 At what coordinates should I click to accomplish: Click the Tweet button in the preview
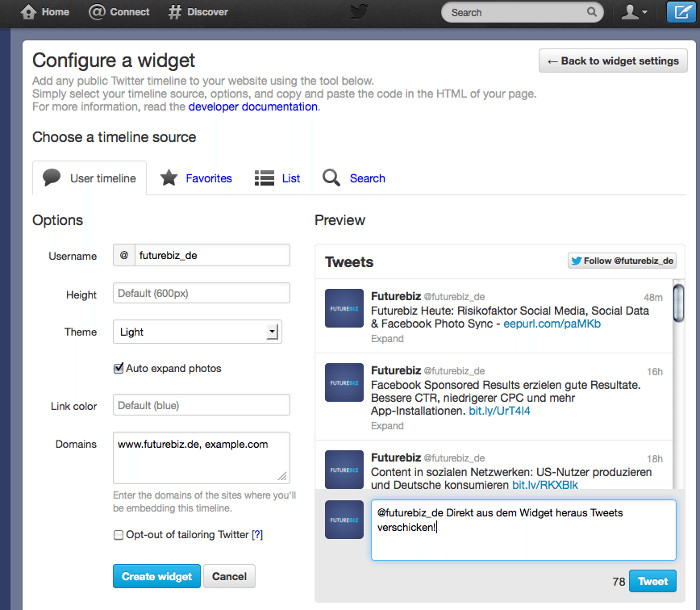(652, 581)
